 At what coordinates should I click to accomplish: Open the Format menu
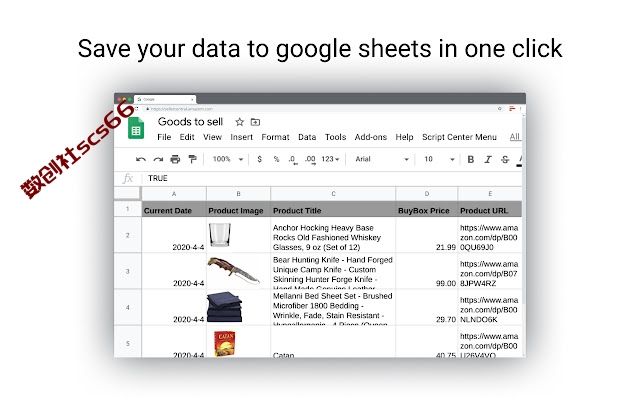click(x=276, y=137)
